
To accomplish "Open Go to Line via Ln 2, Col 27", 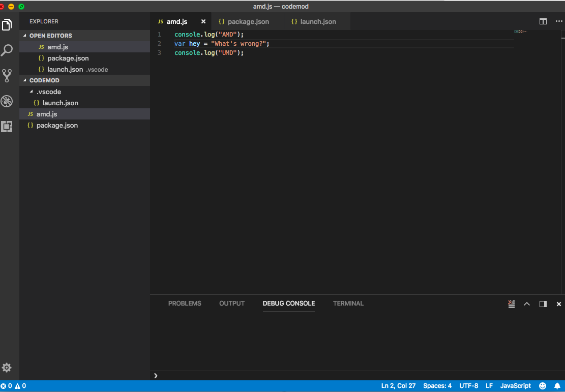I will click(399, 385).
